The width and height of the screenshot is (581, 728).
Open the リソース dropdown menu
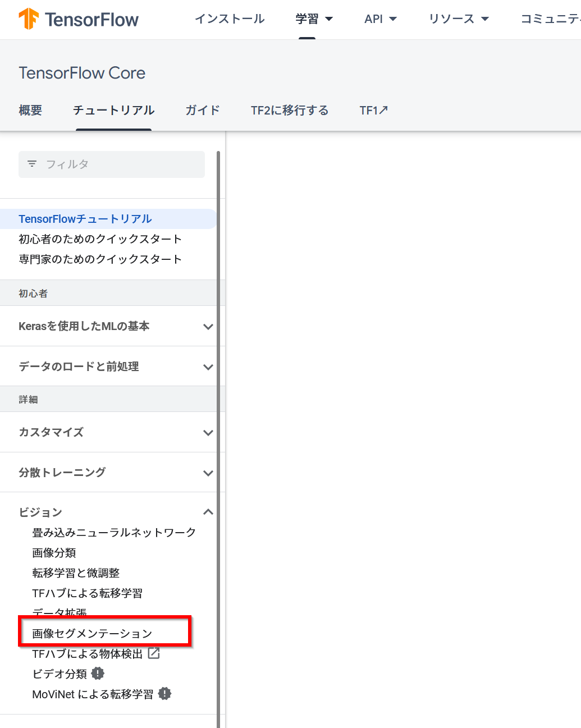click(459, 19)
